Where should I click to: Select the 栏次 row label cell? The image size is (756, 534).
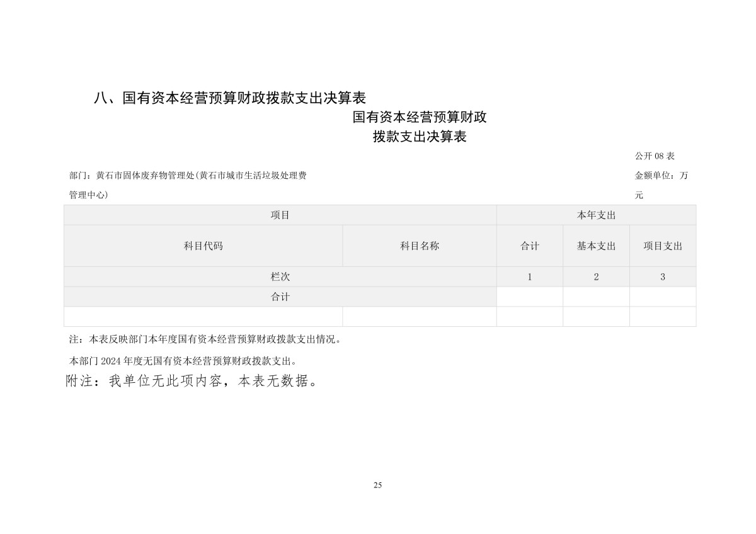click(280, 277)
